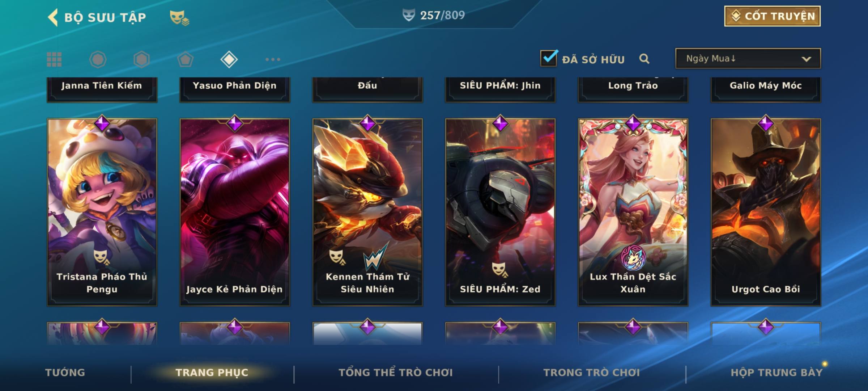The height and width of the screenshot is (391, 868).
Task: Filter by the first hexagon rarity icon
Action: pos(98,59)
